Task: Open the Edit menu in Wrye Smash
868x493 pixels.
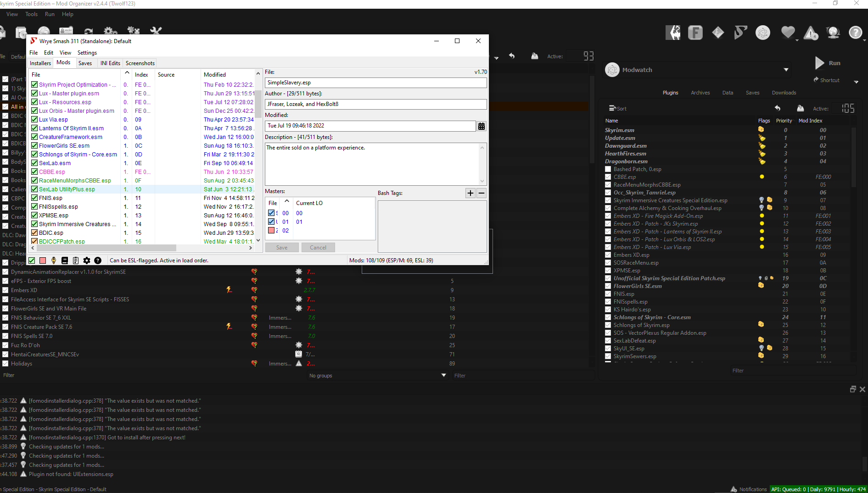Action: point(48,52)
